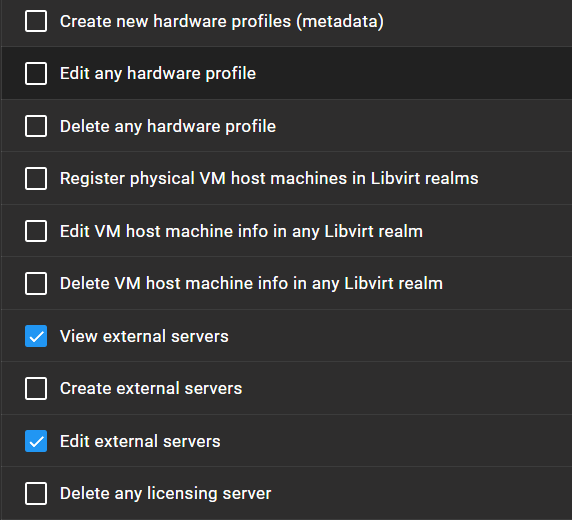Uncheck the View external servers checkbox

tap(36, 336)
